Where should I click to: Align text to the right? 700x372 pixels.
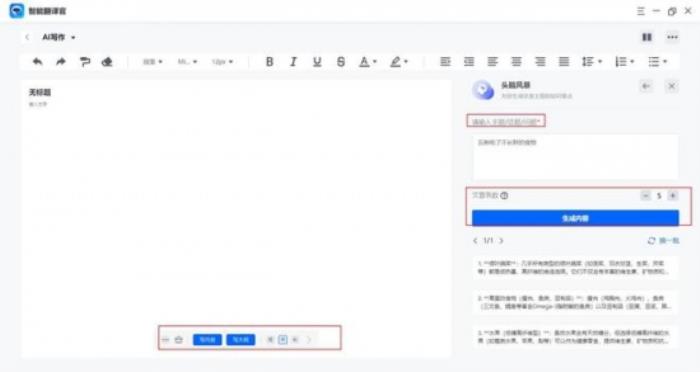pos(540,62)
